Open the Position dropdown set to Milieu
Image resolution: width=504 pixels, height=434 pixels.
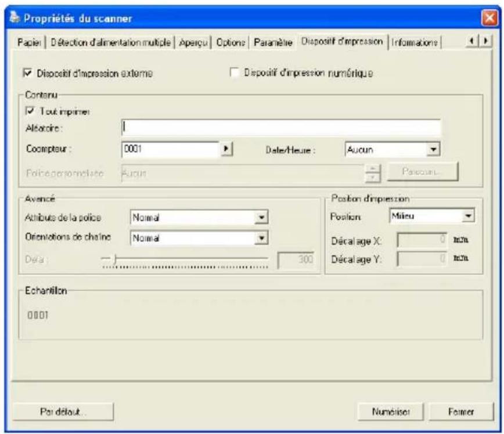point(469,216)
